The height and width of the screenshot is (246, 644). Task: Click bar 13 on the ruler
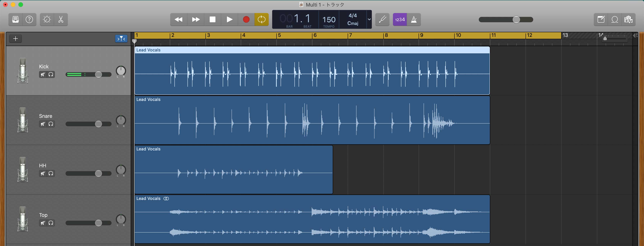pyautogui.click(x=565, y=35)
